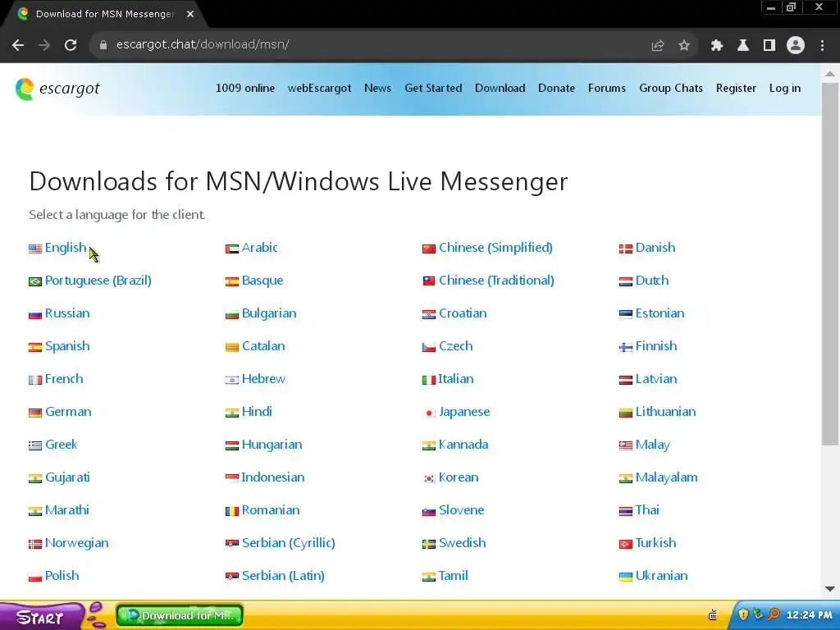Select the Polish language link
The image size is (840, 630).
tap(62, 576)
